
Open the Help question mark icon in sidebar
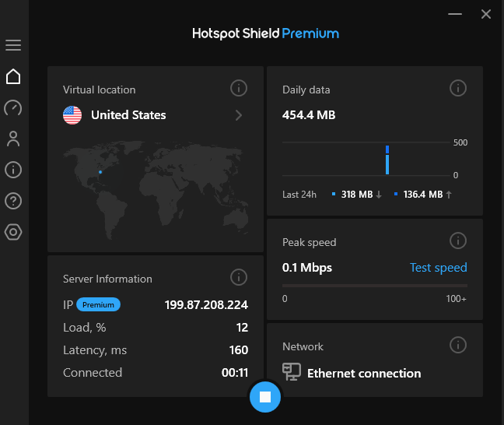click(x=13, y=201)
